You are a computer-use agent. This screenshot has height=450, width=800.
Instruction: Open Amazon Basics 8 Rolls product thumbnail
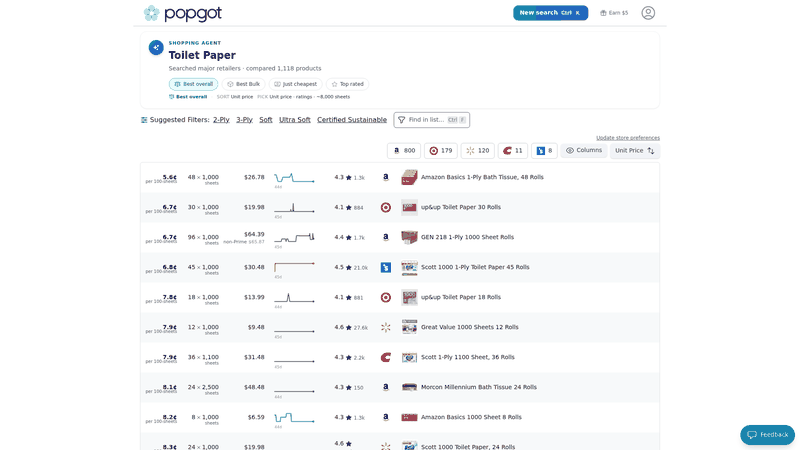click(x=409, y=417)
